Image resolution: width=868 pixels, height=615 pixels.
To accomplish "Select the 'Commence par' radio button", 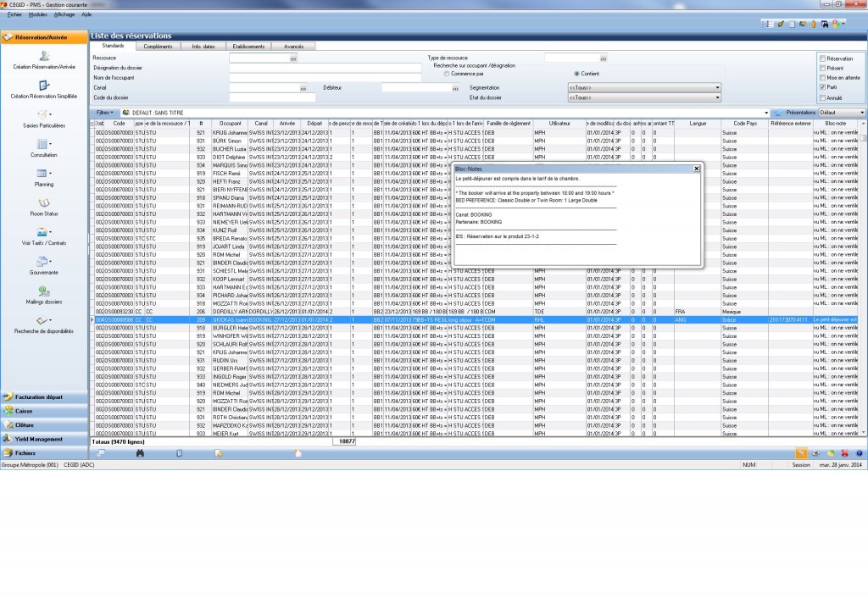I will coord(447,74).
